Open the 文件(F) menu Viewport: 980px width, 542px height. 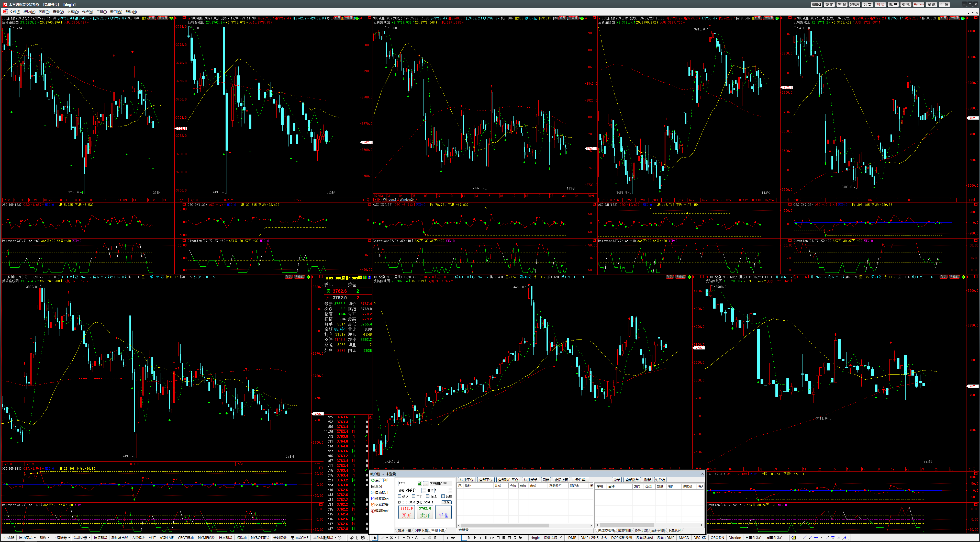click(x=15, y=12)
